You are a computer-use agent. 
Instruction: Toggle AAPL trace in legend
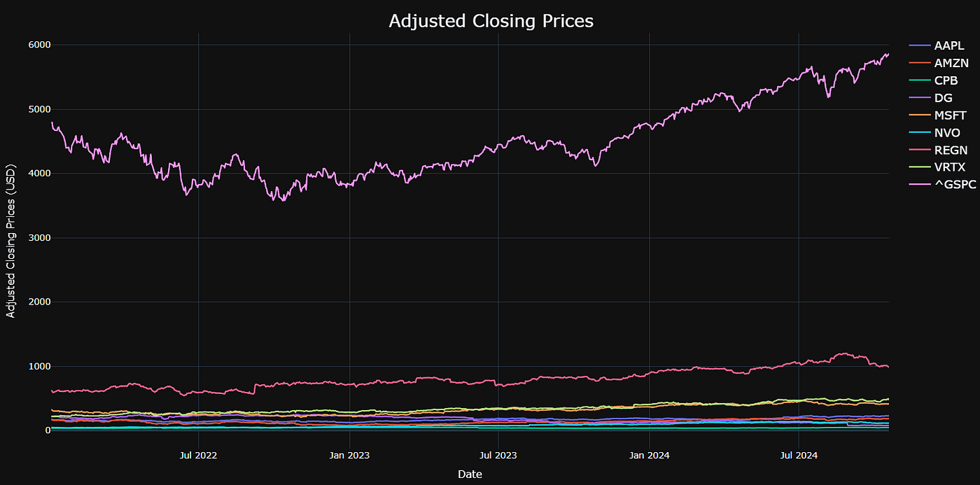pyautogui.click(x=938, y=45)
